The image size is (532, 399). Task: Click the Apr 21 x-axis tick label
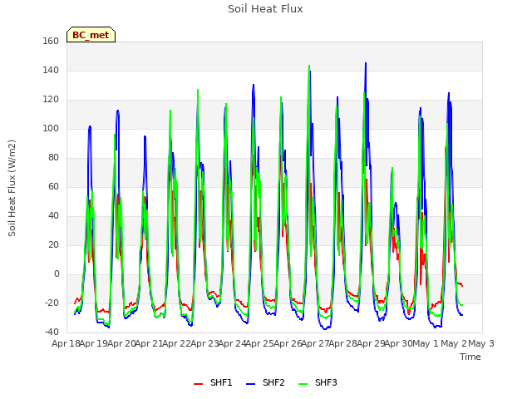tap(149, 343)
